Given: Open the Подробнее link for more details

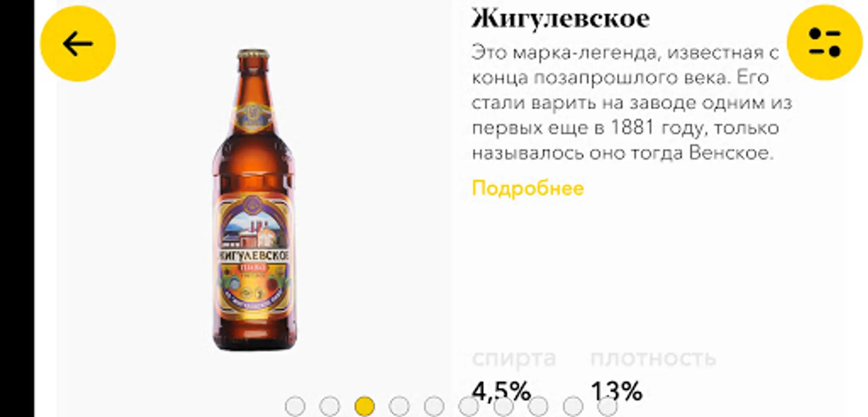Looking at the screenshot, I should (528, 188).
